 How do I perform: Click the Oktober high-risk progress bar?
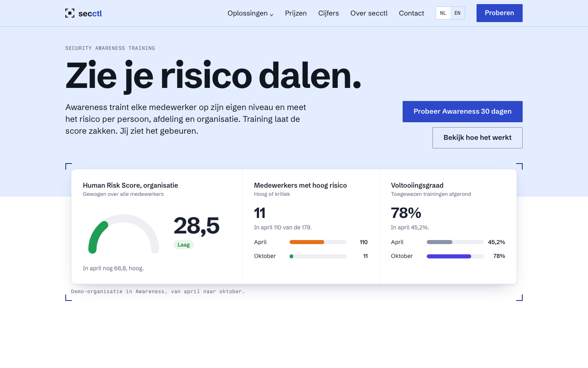pyautogui.click(x=318, y=256)
